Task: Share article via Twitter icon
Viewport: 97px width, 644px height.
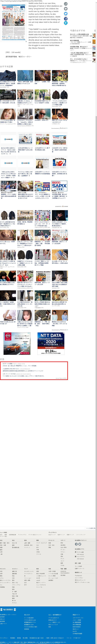Action: coord(66,14)
